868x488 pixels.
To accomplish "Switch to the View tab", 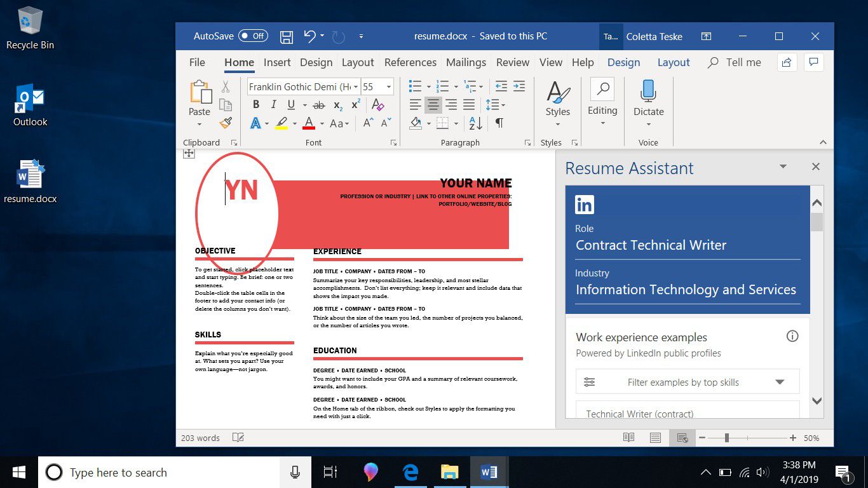I will [551, 62].
